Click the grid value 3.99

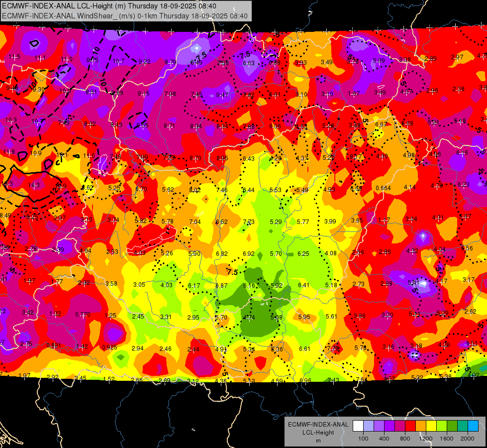pyautogui.click(x=330, y=222)
